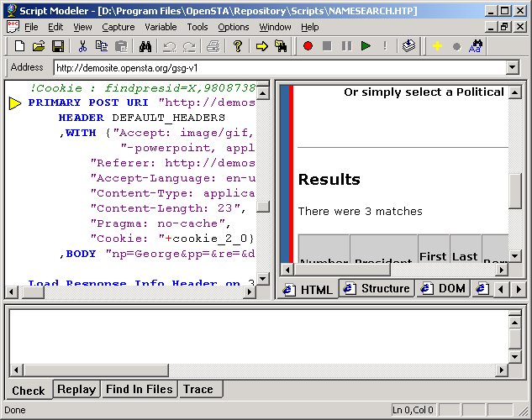Click the 'Results' heading
The width and height of the screenshot is (532, 420).
click(x=329, y=180)
